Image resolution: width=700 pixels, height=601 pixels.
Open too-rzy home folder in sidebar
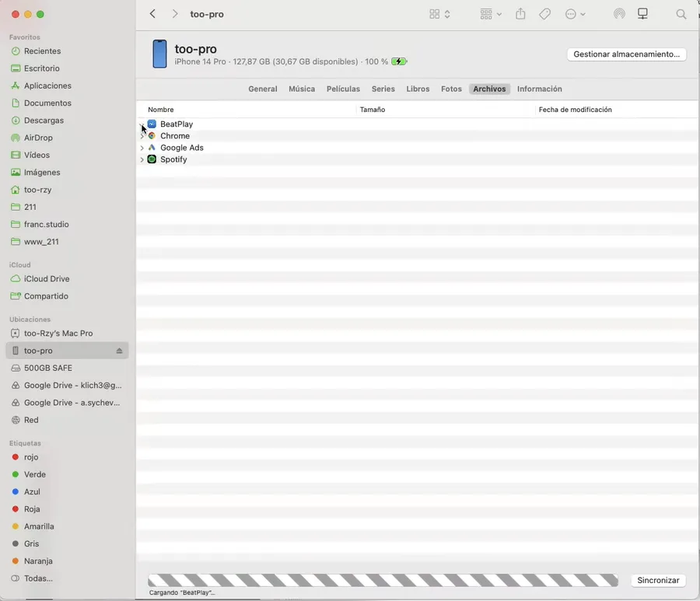point(37,190)
